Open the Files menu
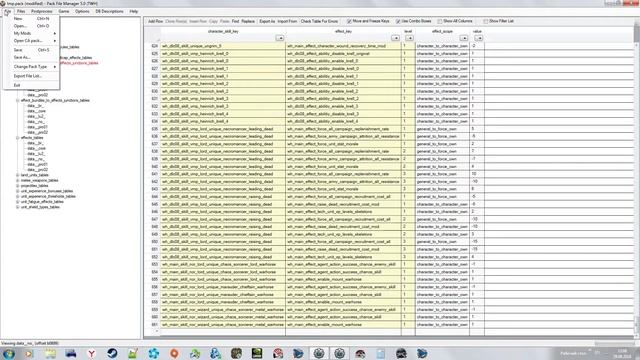640x360 pixels. [x=21, y=11]
